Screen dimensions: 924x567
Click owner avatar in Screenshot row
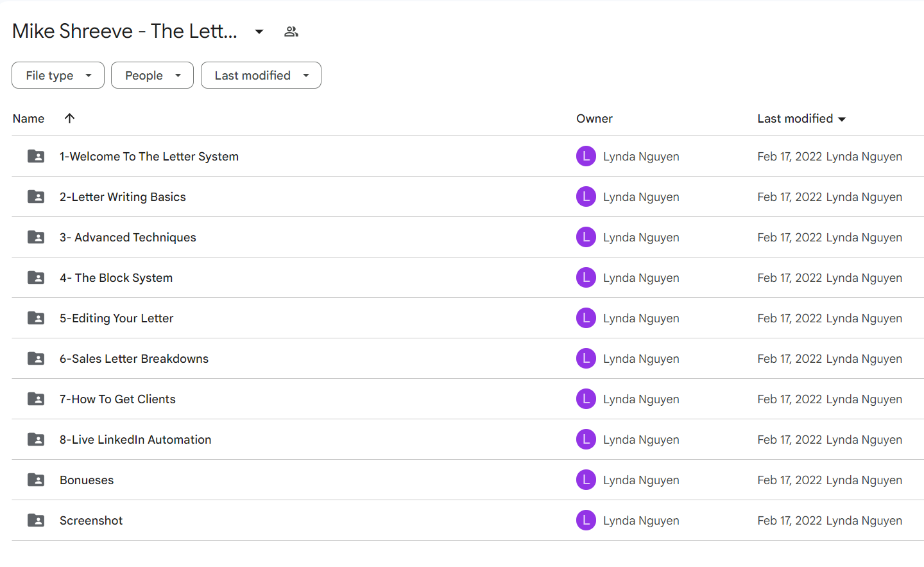(x=586, y=520)
